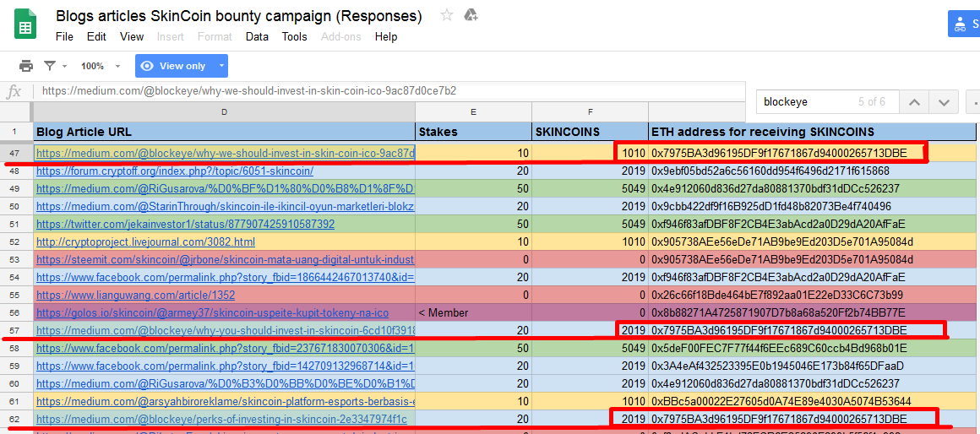This screenshot has width=980, height=434.
Task: Open the twitter.com jekainvestor1 status link
Action: coord(185,224)
